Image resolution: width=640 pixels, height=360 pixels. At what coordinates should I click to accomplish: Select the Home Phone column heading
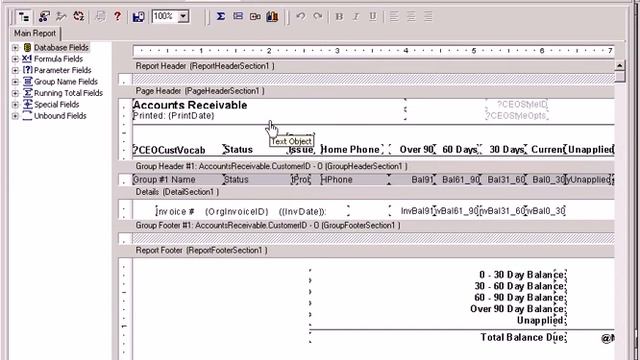tap(350, 150)
